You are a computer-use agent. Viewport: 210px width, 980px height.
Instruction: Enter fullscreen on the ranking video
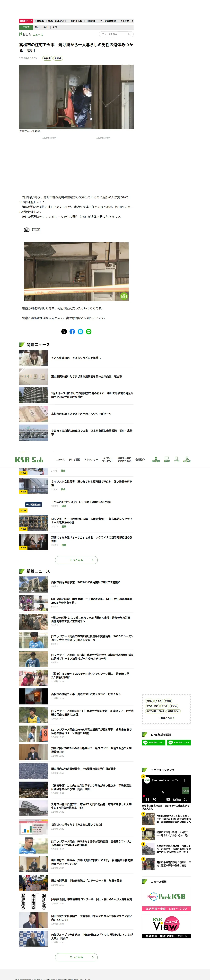point(186,799)
